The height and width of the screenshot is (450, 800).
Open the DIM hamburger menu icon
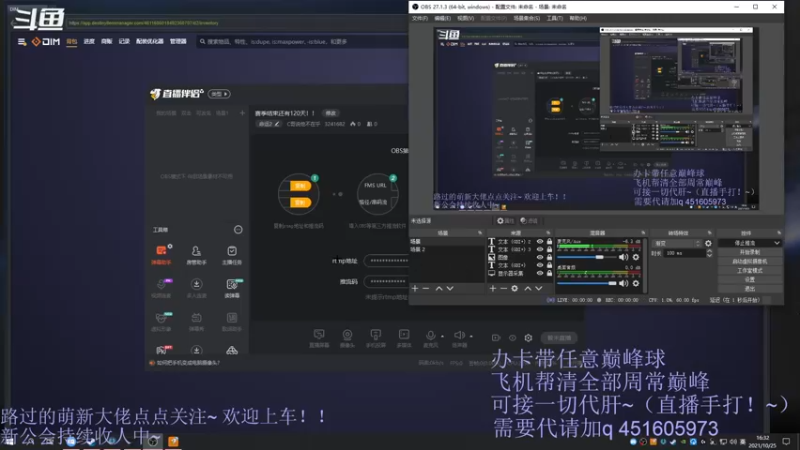click(x=21, y=42)
